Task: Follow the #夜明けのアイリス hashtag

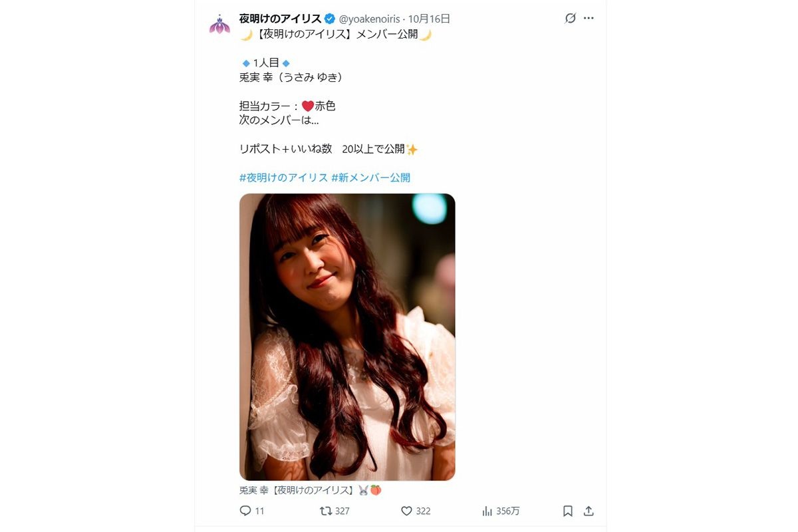Action: click(283, 178)
